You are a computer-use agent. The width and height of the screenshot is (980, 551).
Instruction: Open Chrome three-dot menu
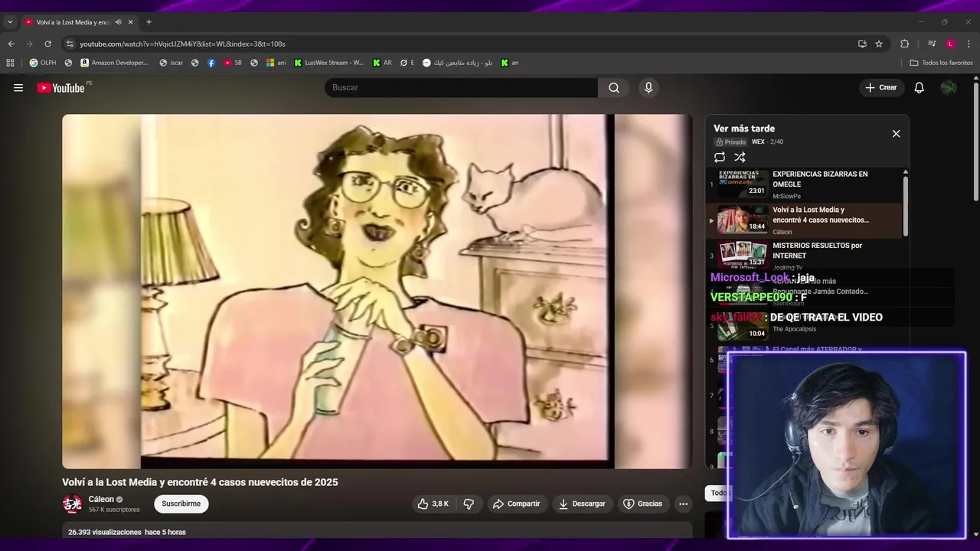[x=969, y=44]
